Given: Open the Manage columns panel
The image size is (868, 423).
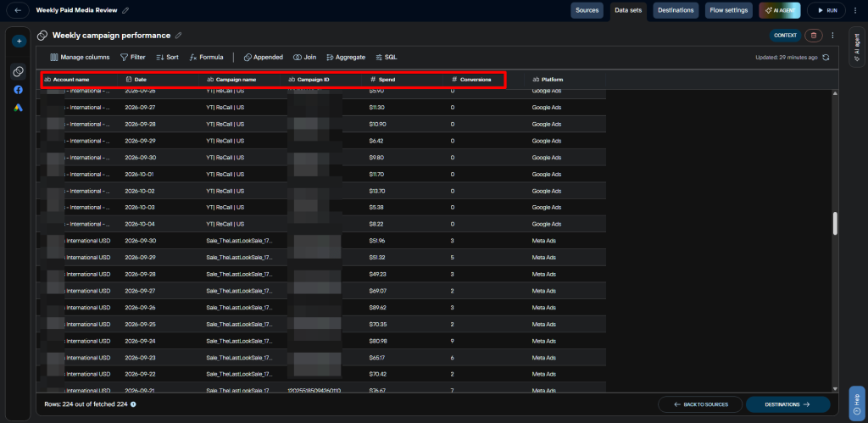Looking at the screenshot, I should click(80, 57).
